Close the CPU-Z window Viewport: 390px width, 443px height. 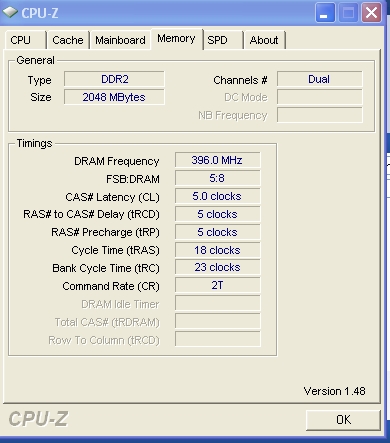coord(371,13)
